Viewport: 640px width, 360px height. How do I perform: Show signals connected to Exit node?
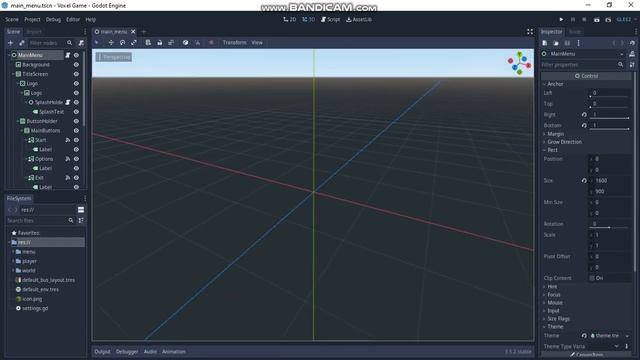click(68, 178)
